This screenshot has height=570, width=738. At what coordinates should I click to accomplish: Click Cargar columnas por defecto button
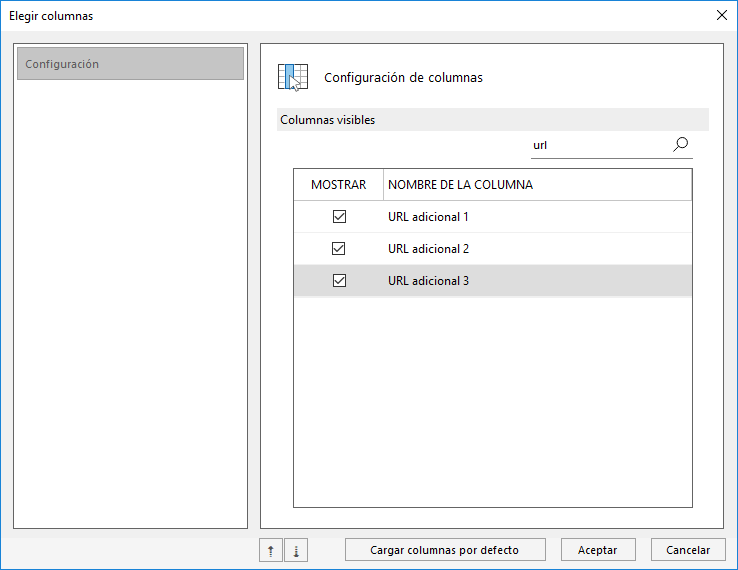click(x=445, y=550)
